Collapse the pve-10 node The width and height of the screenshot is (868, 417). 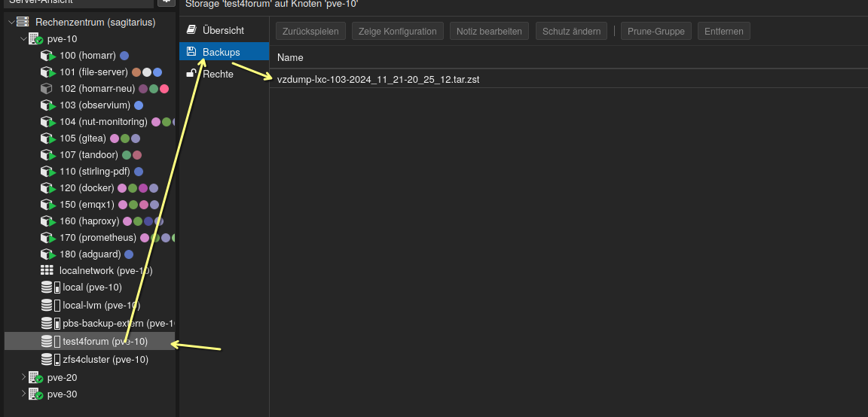[23, 38]
